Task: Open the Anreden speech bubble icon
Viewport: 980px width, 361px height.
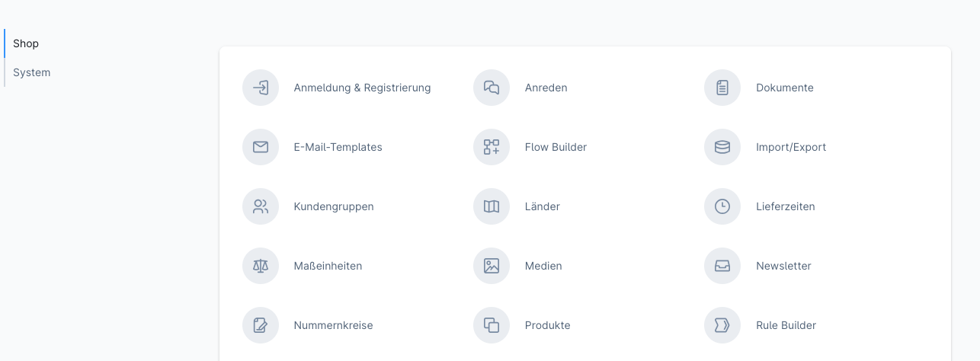Action: 492,88
